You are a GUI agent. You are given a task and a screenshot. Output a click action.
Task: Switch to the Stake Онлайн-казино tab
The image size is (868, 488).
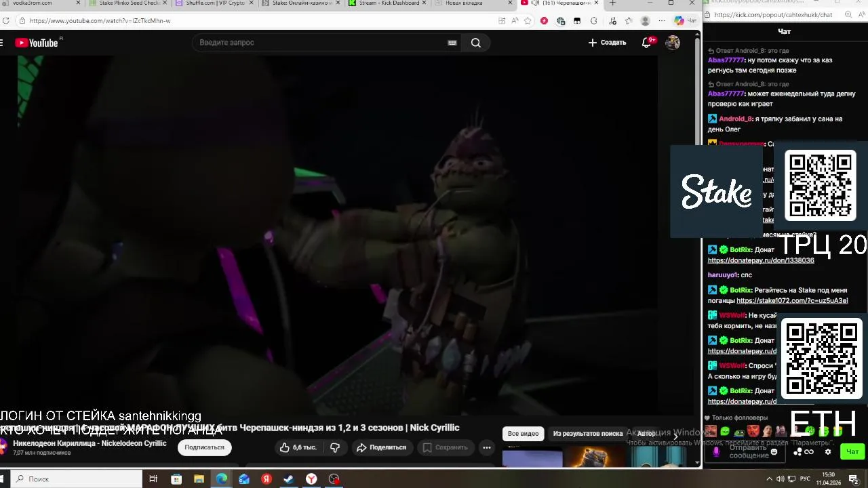[301, 3]
